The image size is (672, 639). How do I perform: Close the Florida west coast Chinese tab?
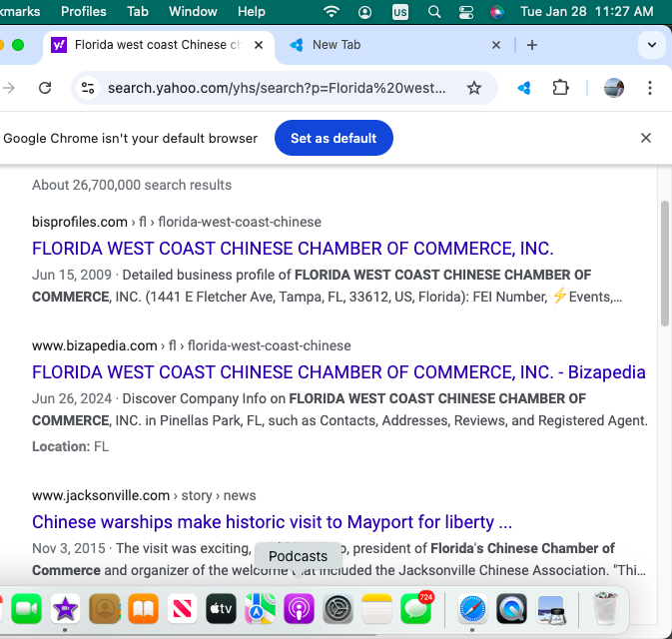pyautogui.click(x=259, y=45)
